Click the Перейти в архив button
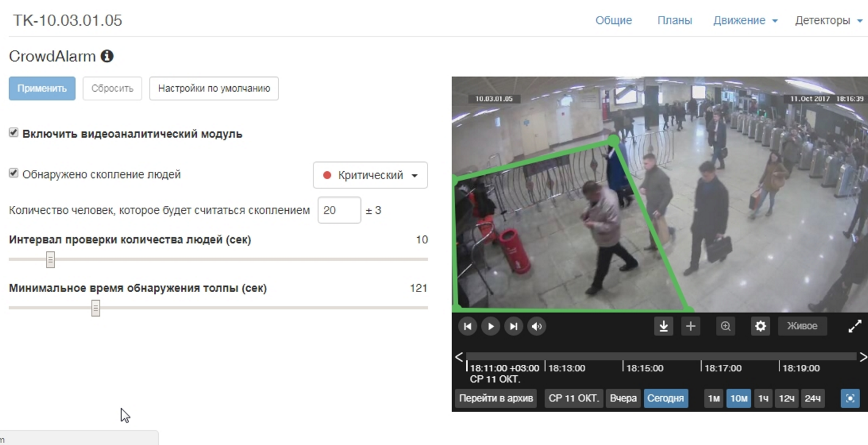The width and height of the screenshot is (868, 445). pyautogui.click(x=496, y=399)
